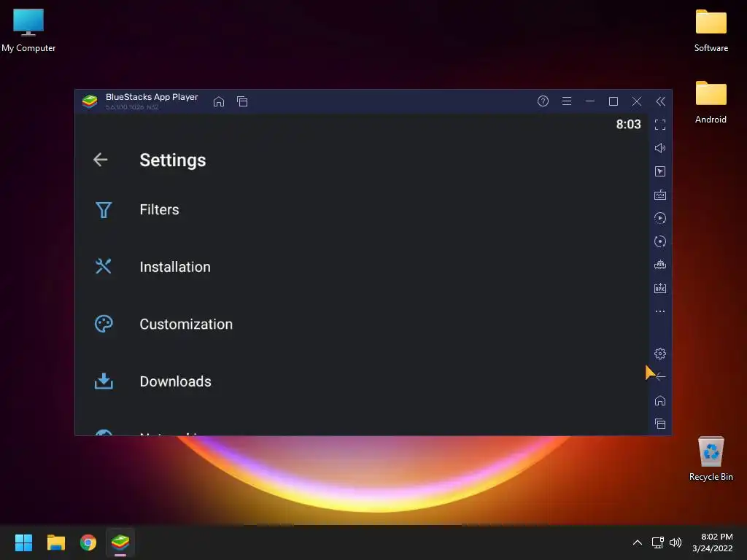The image size is (747, 560).
Task: Open the taskbar volume icon
Action: [676, 542]
